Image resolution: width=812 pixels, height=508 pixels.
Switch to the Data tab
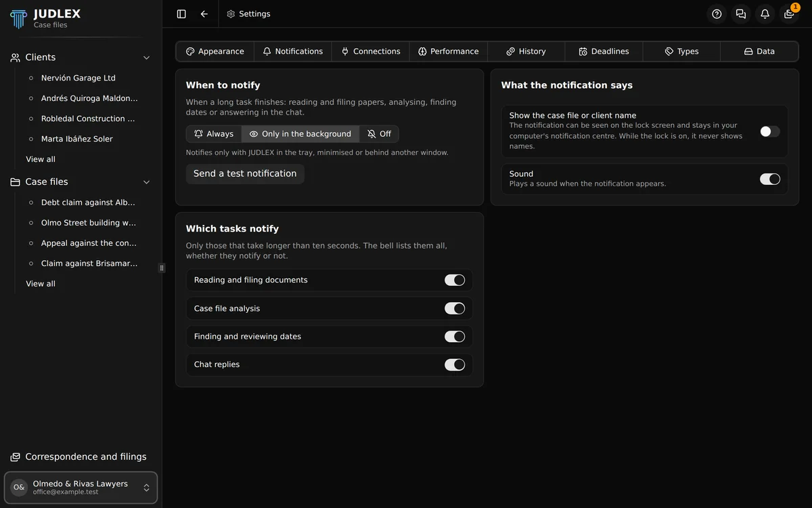pos(759,51)
